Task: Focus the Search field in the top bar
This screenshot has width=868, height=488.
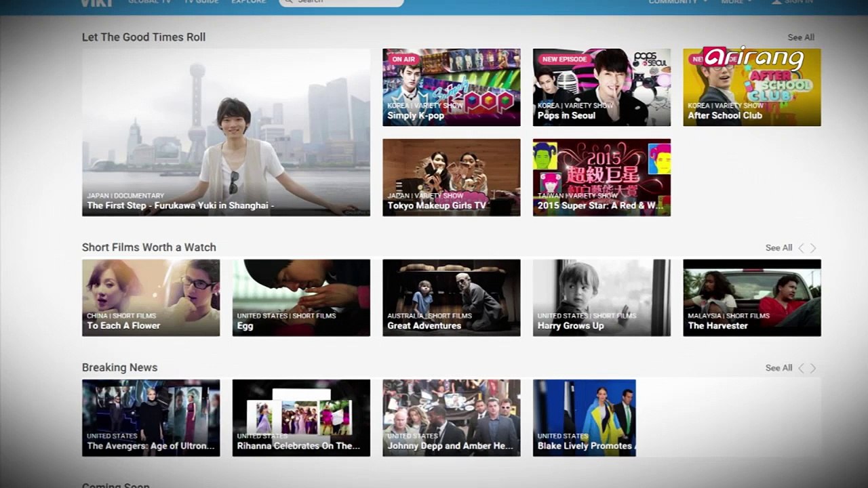Action: [341, 3]
